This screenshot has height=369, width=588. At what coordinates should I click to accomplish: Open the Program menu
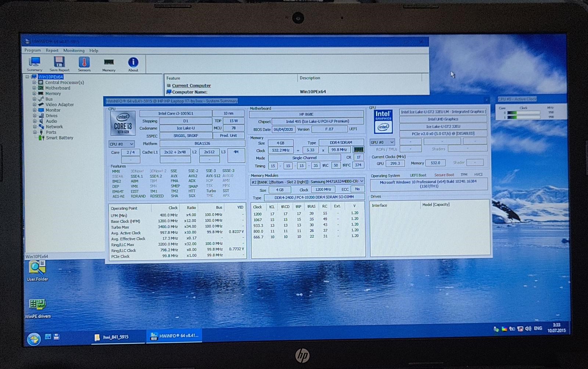click(33, 50)
